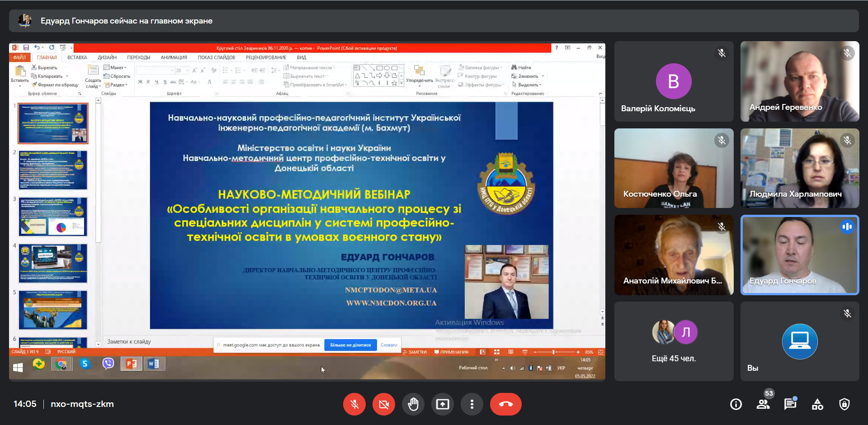Switch to the ДИЗАЙН ribbon tab
Image resolution: width=868 pixels, height=425 pixels.
pyautogui.click(x=107, y=57)
